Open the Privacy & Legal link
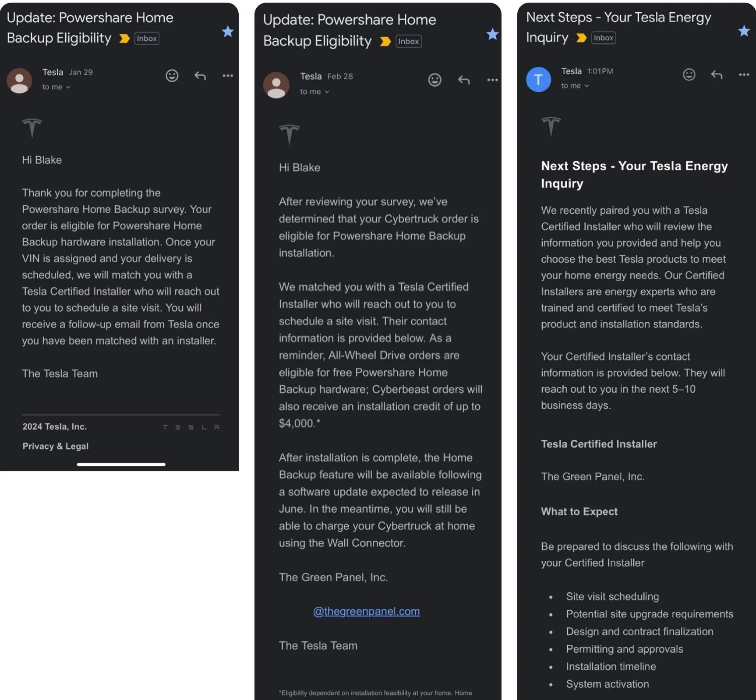 click(x=56, y=446)
